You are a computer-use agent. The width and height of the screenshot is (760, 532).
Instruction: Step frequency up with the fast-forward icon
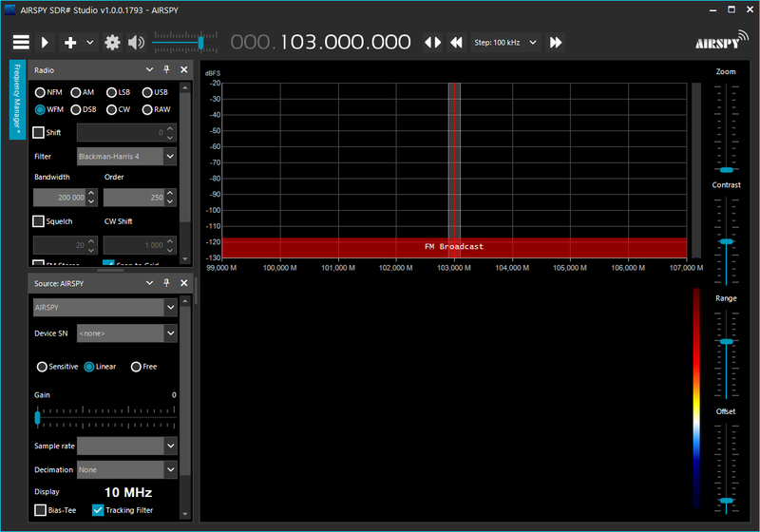click(556, 43)
